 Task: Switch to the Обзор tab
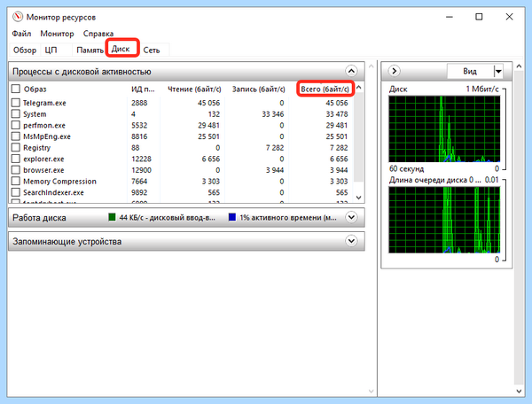click(x=25, y=50)
